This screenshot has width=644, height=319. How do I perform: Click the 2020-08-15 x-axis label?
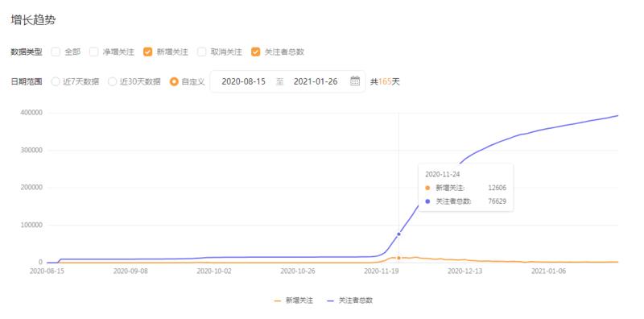tap(47, 271)
